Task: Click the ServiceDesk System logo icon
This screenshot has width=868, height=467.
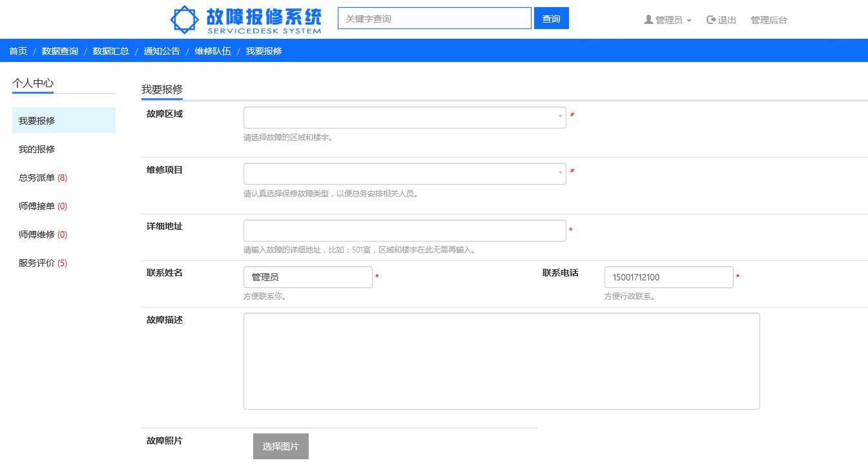Action: [185, 19]
